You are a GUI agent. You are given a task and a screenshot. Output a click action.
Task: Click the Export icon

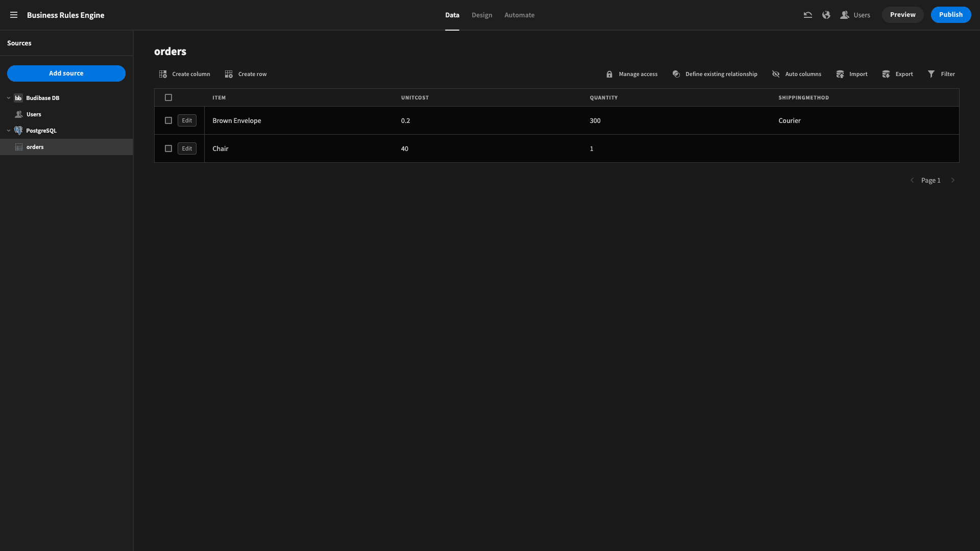coord(886,74)
